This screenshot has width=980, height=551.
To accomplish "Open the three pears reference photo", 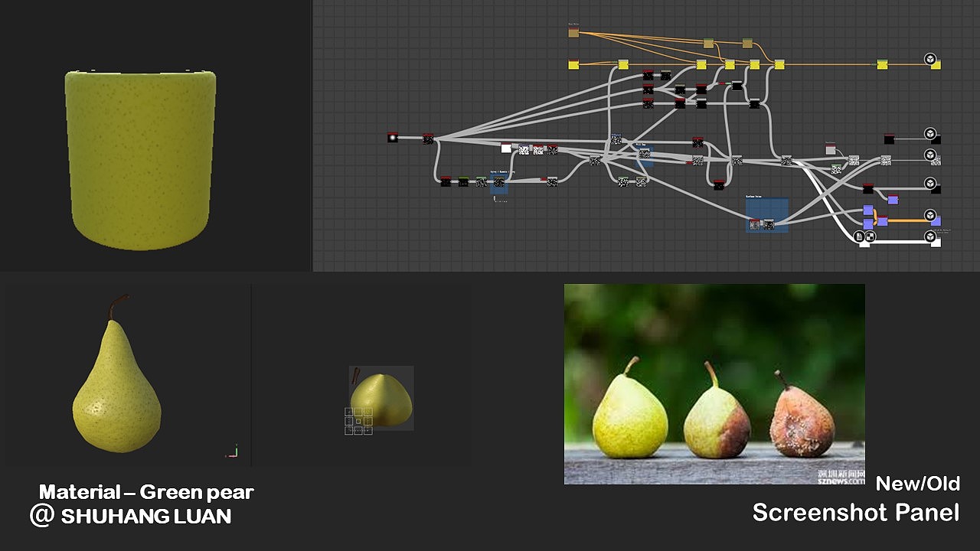I will 714,384.
